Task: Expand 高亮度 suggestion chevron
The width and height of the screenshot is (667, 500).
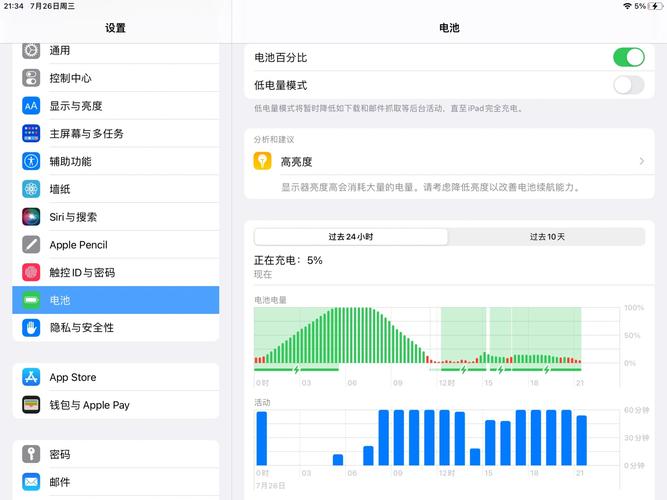Action: [641, 161]
